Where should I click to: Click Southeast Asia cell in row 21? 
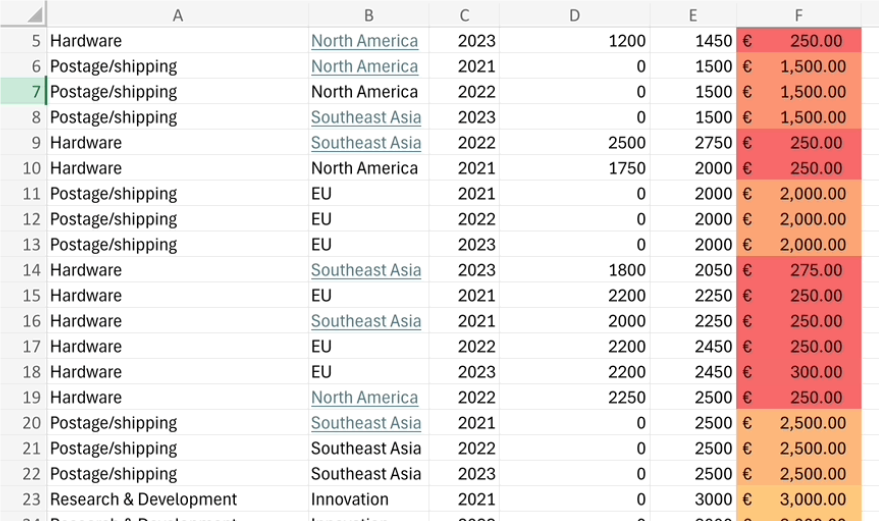tap(368, 448)
